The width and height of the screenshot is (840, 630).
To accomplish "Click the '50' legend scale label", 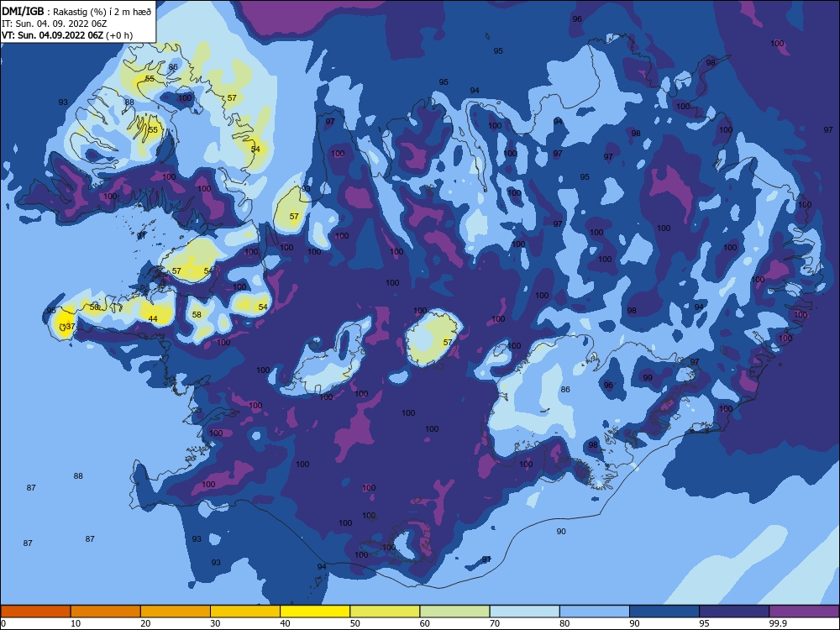I will 354,623.
